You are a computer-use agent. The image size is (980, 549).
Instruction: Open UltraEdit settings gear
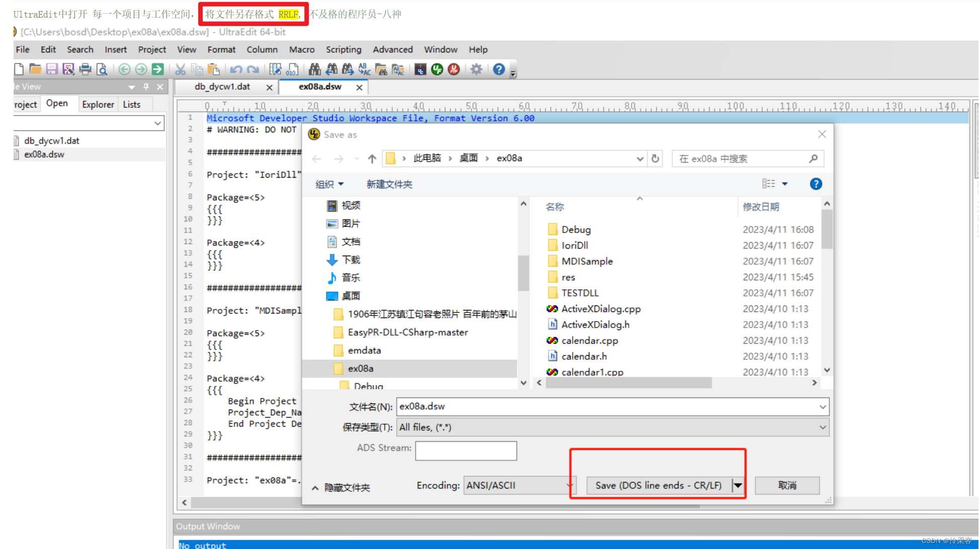click(477, 69)
